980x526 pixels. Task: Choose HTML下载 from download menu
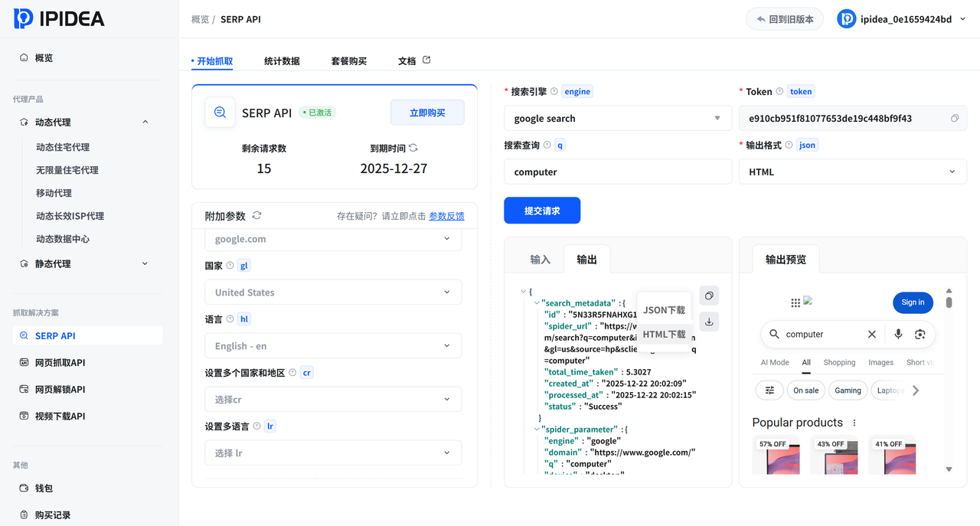(665, 335)
